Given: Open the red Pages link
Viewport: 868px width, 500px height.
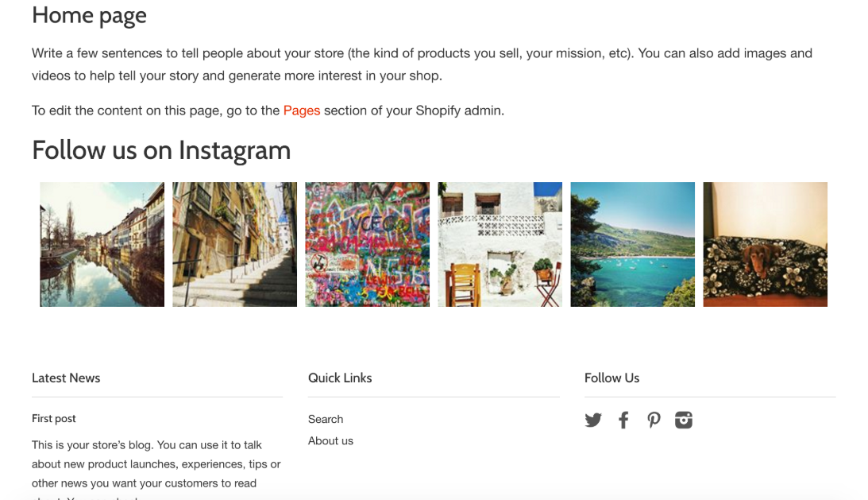Looking at the screenshot, I should tap(302, 110).
